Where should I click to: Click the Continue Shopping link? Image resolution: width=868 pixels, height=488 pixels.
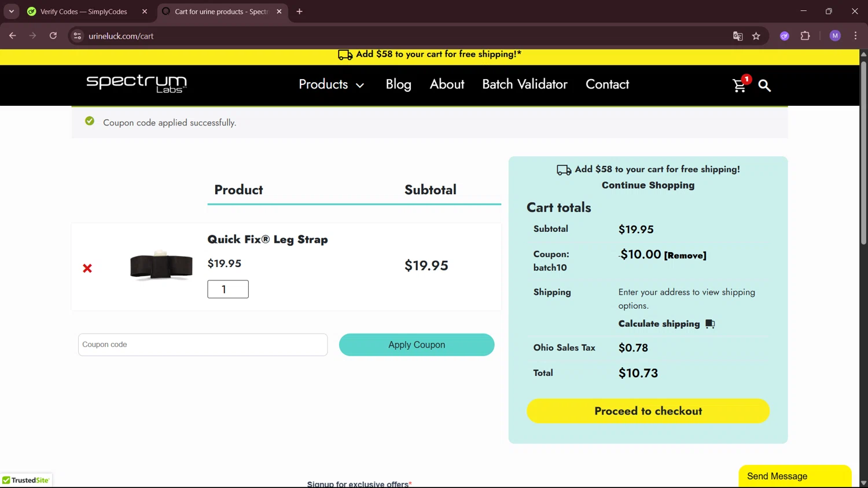pyautogui.click(x=648, y=185)
